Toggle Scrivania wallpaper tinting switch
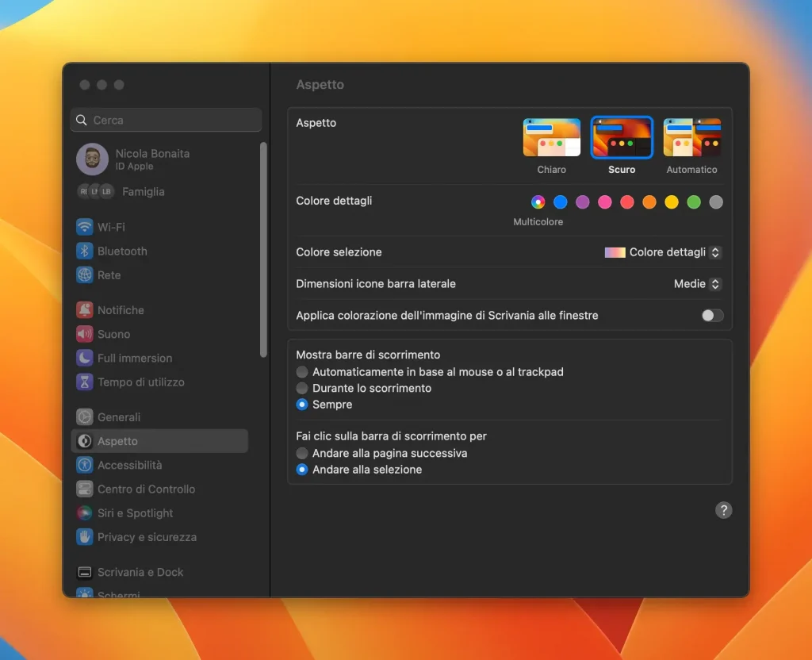The height and width of the screenshot is (660, 812). [x=712, y=316]
